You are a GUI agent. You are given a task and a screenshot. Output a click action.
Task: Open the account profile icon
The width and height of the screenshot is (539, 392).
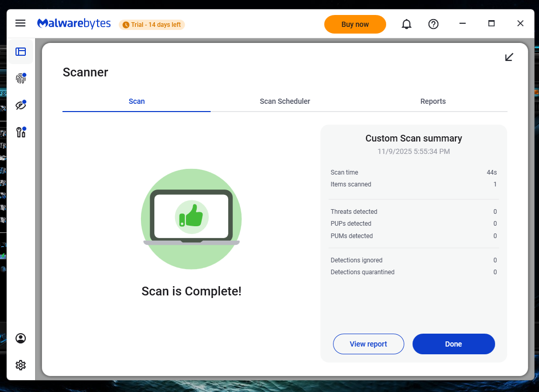21,338
